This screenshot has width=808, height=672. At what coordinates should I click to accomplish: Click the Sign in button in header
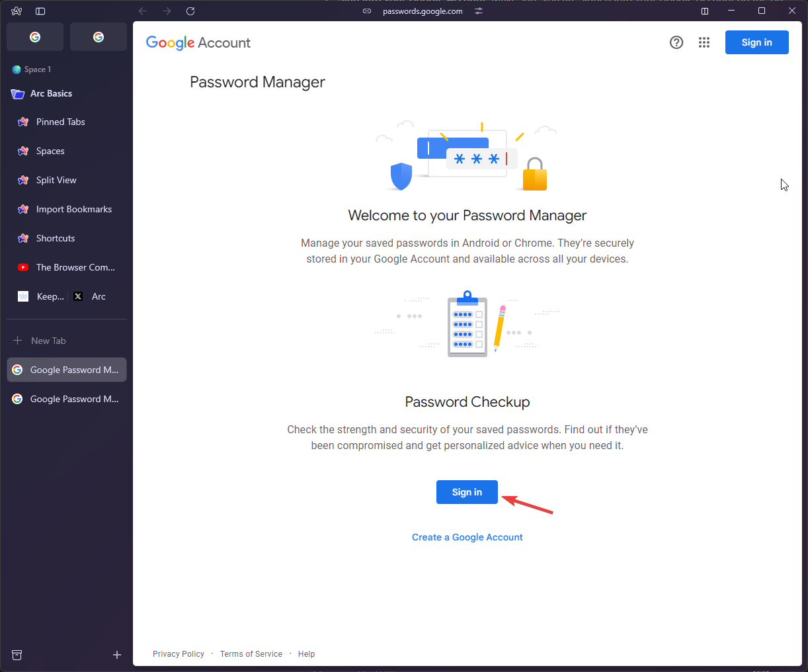(756, 42)
